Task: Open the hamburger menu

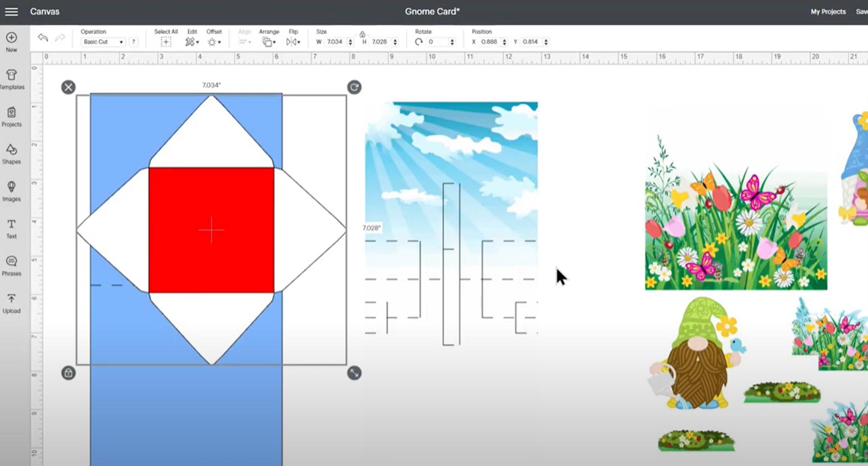Action: 11,11
